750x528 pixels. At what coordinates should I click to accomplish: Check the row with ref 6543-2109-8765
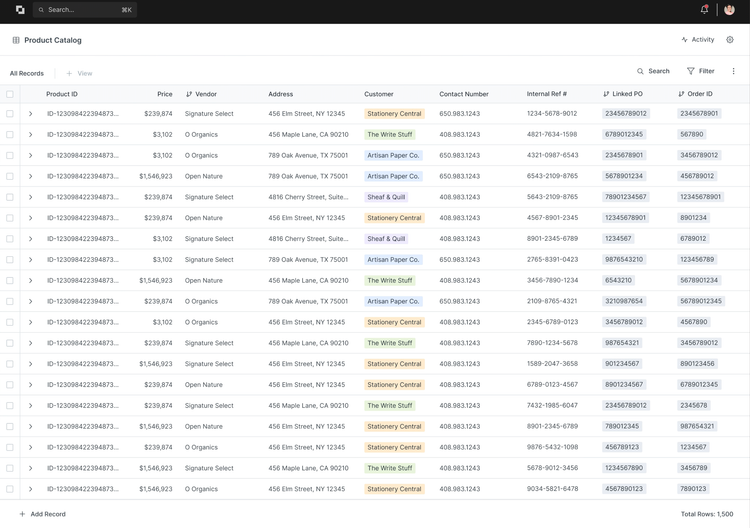[10, 176]
